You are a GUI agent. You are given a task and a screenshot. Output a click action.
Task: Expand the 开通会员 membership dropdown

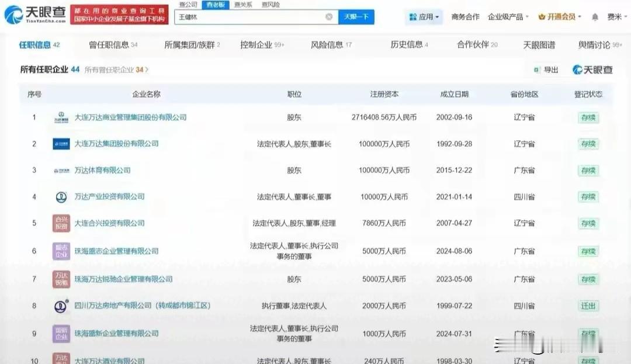560,17
